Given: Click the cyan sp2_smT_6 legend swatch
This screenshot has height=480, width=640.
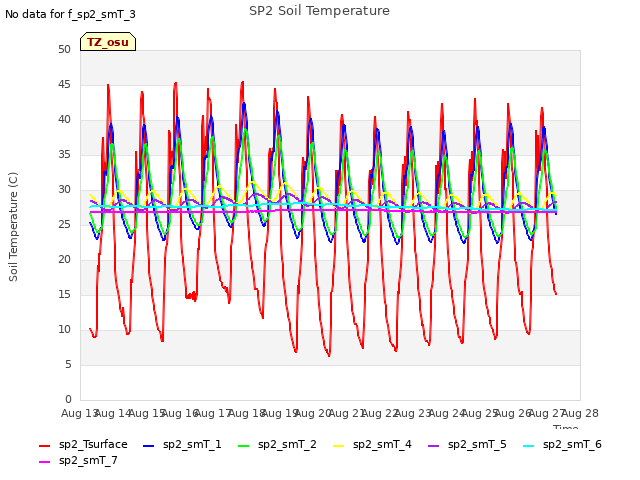Looking at the screenshot, I should coord(529,446).
